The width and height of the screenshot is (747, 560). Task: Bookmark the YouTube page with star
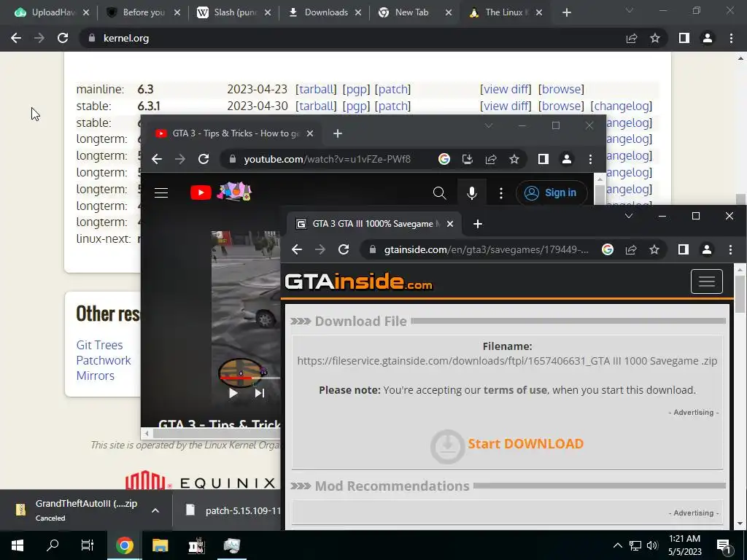point(514,159)
